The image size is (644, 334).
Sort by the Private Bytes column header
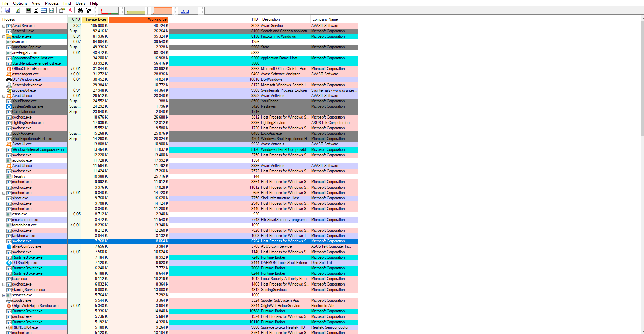[x=95, y=19]
